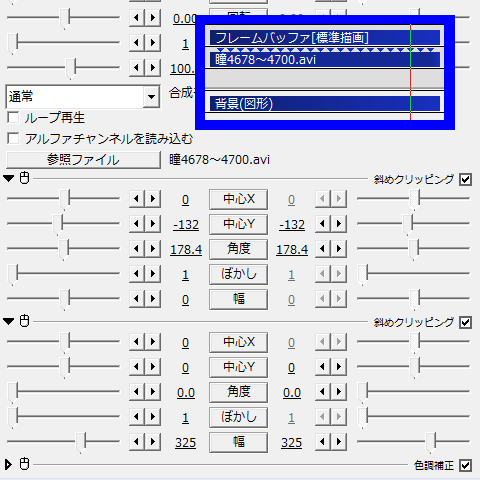Click the ぼかし button in upper clipping section
The width and height of the screenshot is (480, 480).
[x=238, y=274]
